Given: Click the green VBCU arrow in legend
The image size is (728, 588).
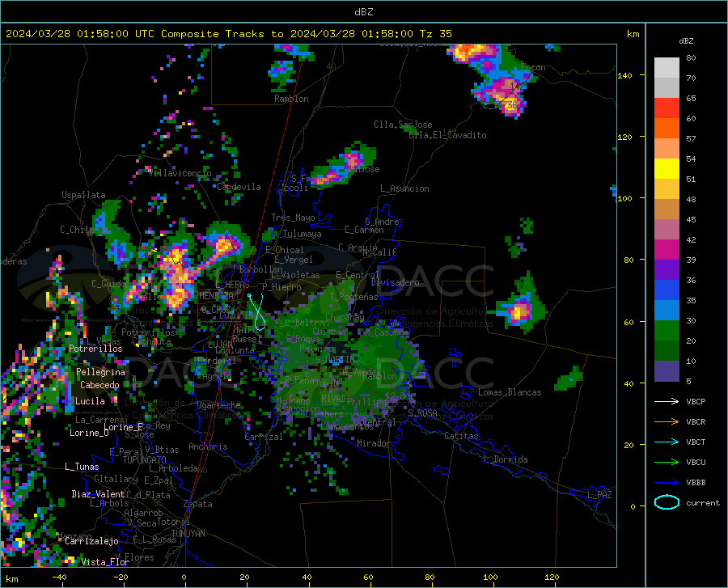Looking at the screenshot, I should 667,463.
